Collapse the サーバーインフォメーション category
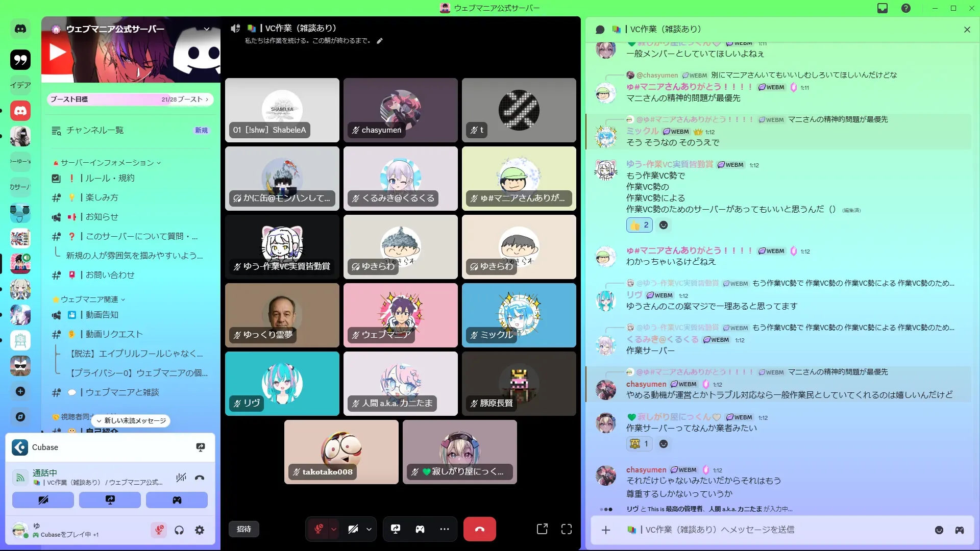Viewport: 980px width, 551px height. (x=107, y=163)
